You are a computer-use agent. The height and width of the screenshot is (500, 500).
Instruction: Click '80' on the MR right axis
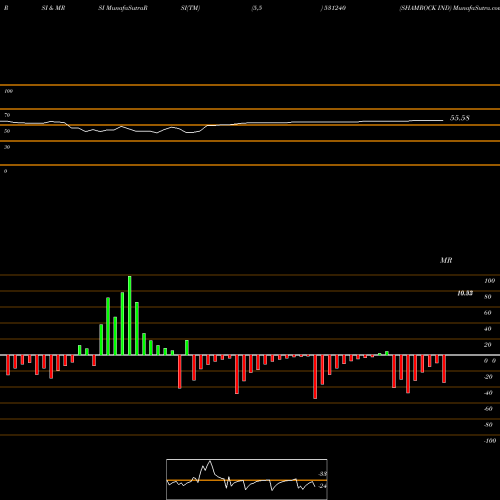point(488,297)
